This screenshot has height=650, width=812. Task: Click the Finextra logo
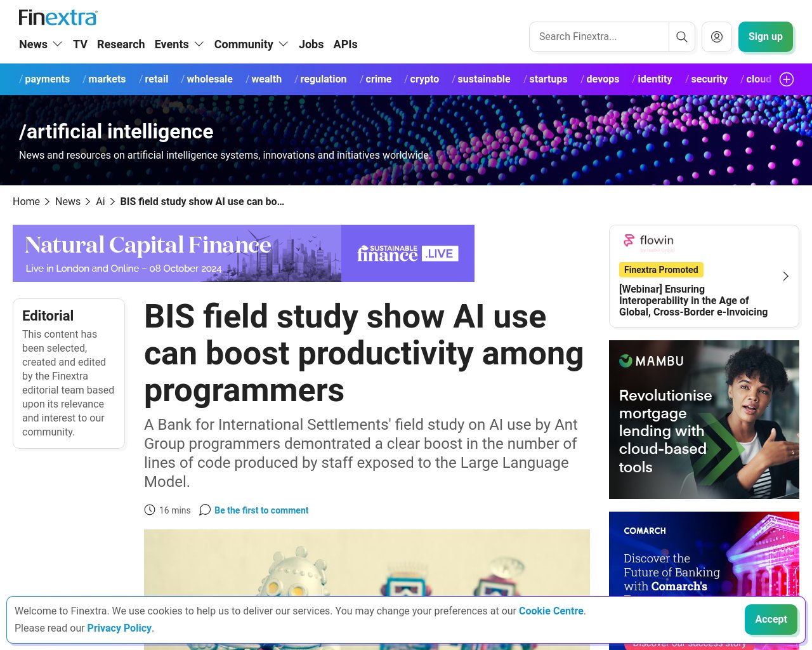[x=58, y=17]
